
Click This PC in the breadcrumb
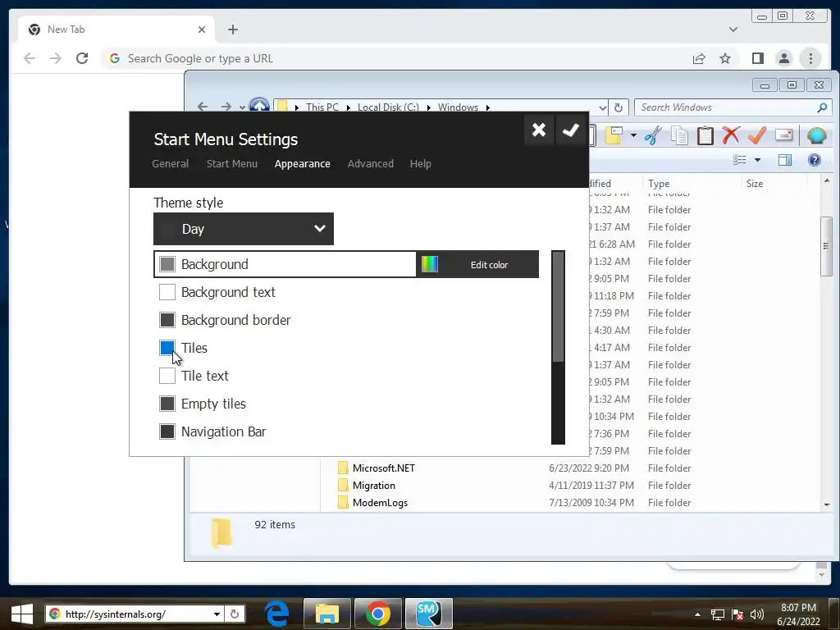pos(322,107)
